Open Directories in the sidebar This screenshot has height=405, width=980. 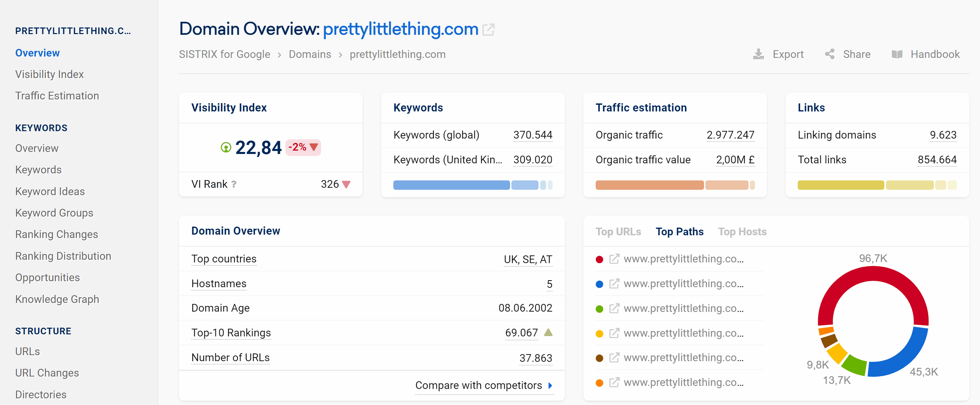41,394
